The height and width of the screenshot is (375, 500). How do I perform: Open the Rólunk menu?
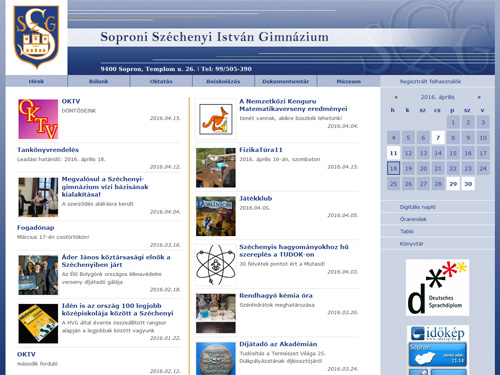coord(99,81)
